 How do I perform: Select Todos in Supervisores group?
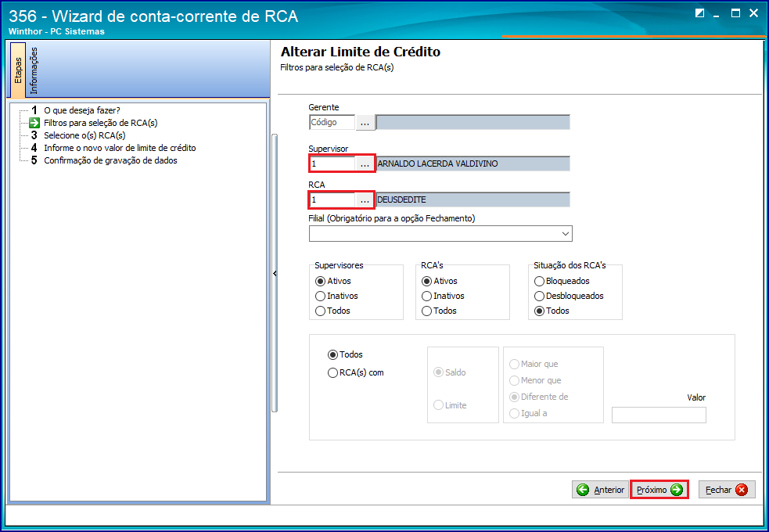coord(333,311)
